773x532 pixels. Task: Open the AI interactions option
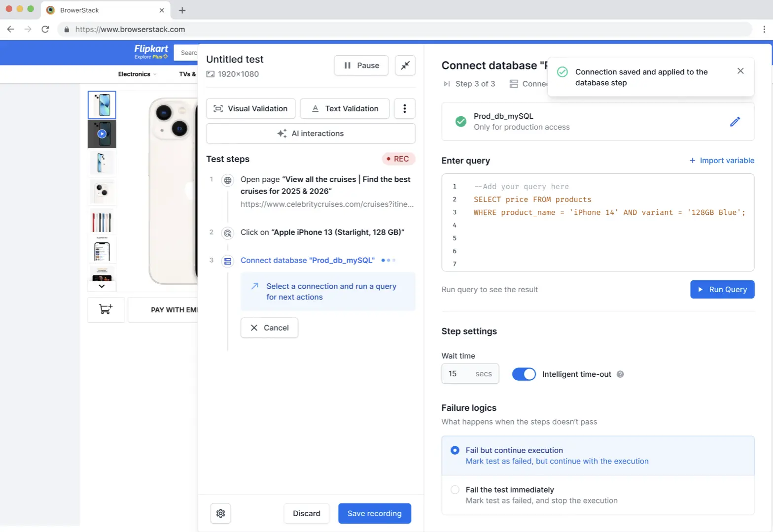point(311,133)
